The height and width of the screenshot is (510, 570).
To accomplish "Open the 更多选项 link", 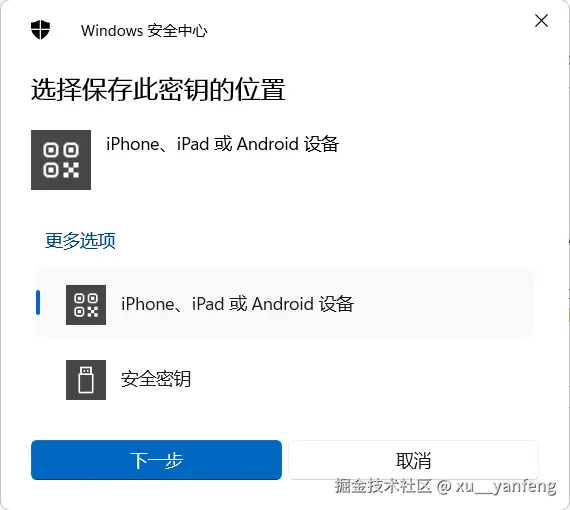I will [80, 241].
